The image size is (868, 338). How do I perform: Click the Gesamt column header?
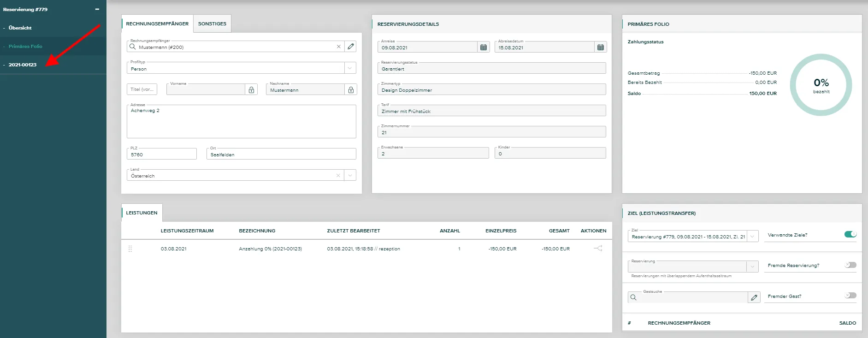559,231
